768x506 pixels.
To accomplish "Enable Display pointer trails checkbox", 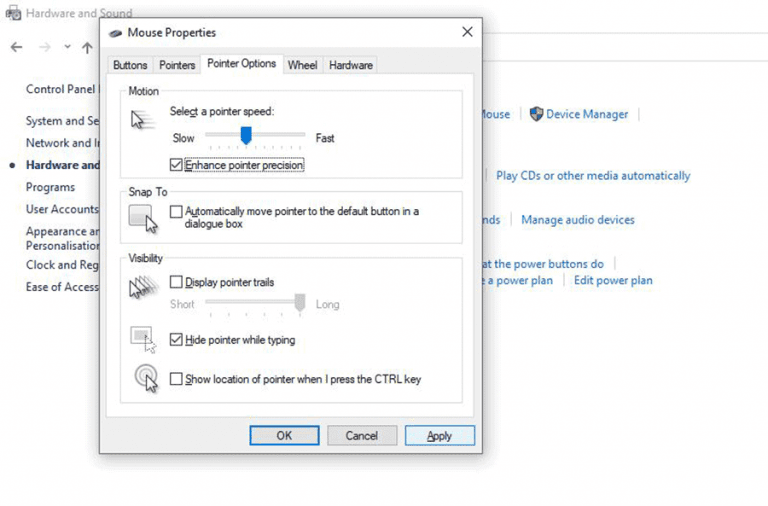I will pyautogui.click(x=177, y=283).
